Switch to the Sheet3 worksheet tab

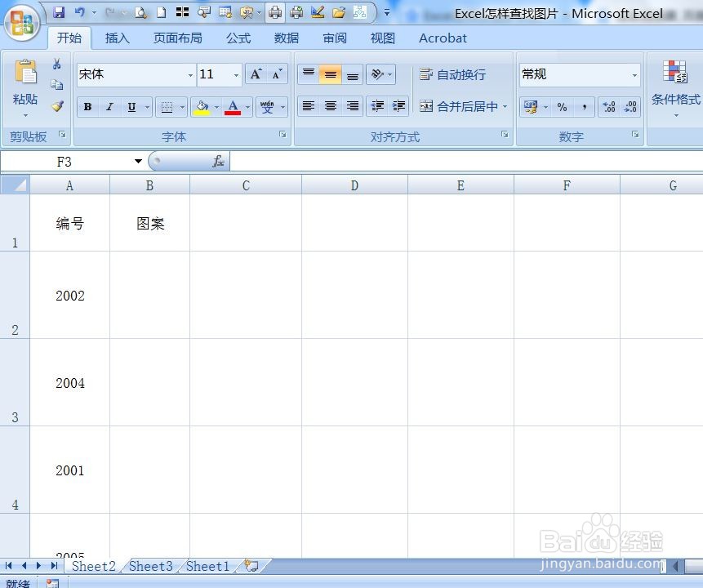click(x=150, y=566)
